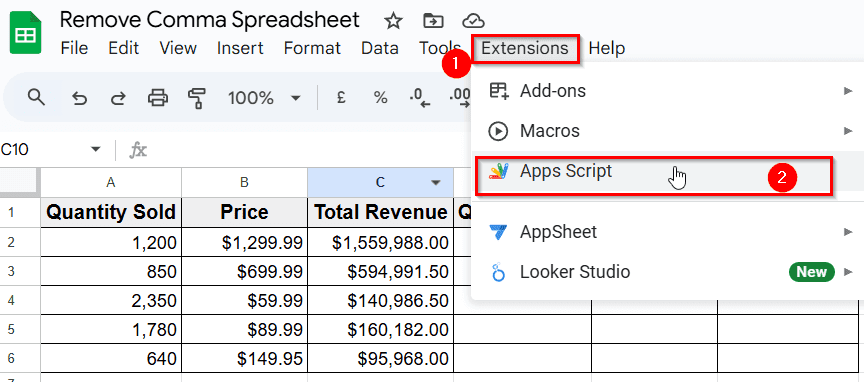The image size is (864, 382).
Task: Click into the formula bar
Action: [x=309, y=149]
